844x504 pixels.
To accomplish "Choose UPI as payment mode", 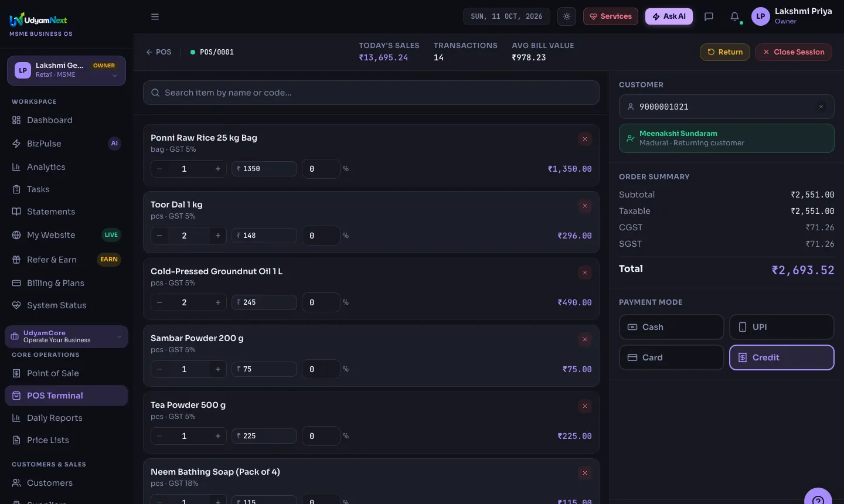I will click(781, 327).
